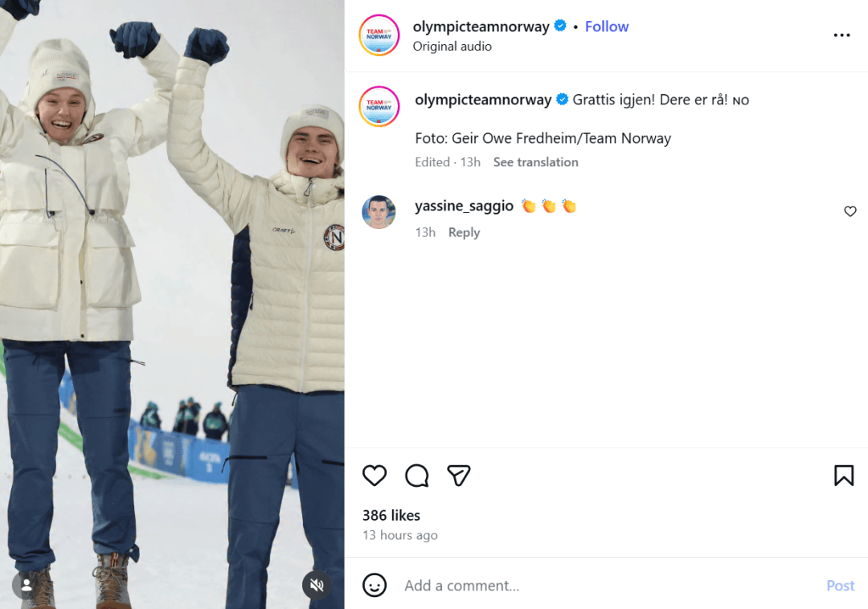Like yassine_saggio's comment heart

pos(850,211)
